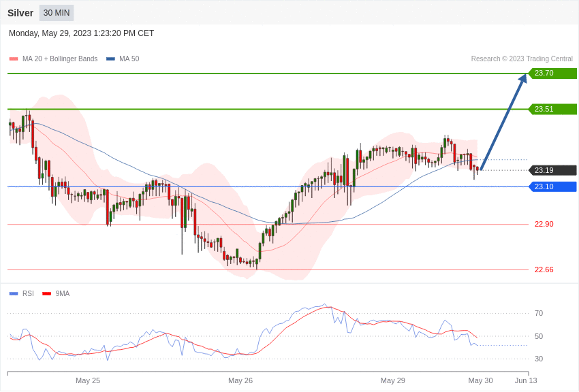Click the RSI 50 level label
The width and height of the screenshot is (579, 392).
click(539, 336)
